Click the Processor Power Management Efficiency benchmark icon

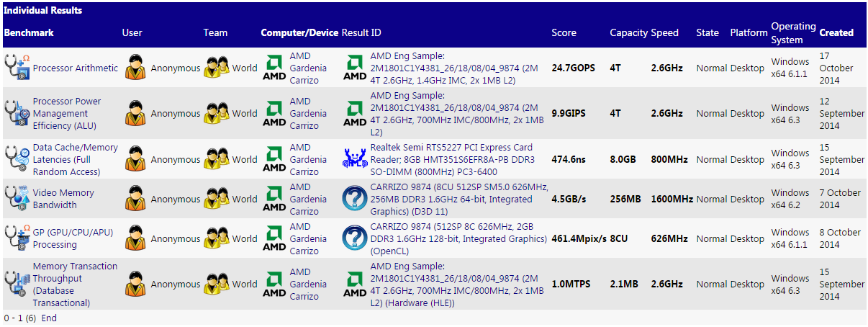click(17, 113)
